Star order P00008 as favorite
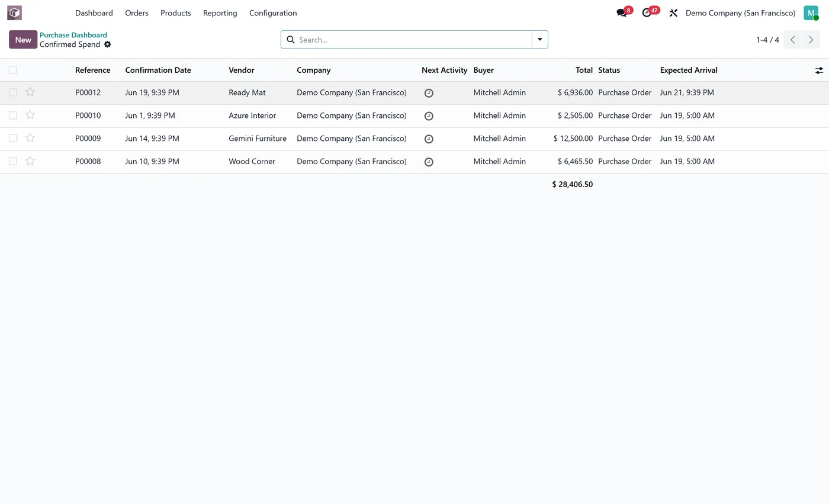 coord(30,160)
